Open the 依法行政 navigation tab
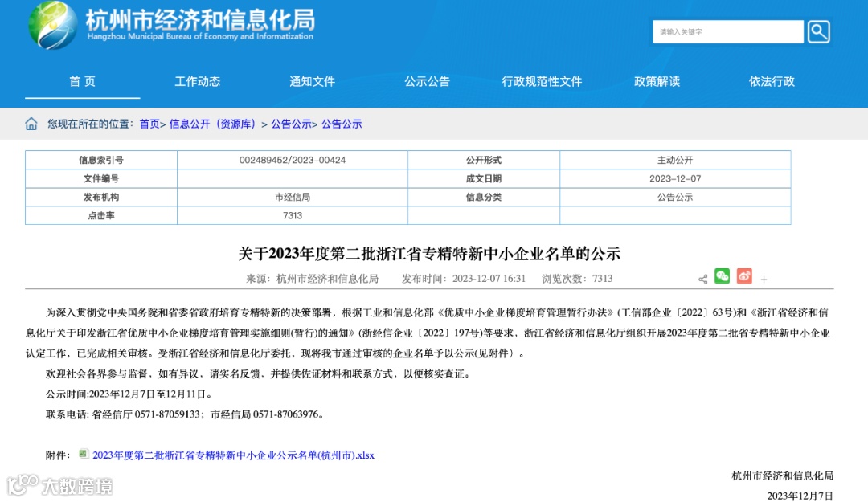Screen dimensions: 868x502 click(772, 81)
